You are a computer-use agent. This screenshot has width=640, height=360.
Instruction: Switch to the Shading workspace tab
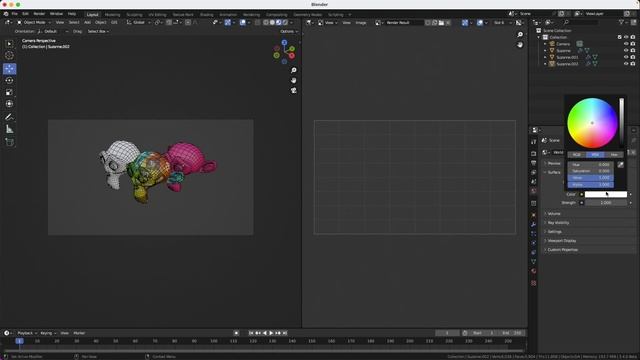point(206,15)
